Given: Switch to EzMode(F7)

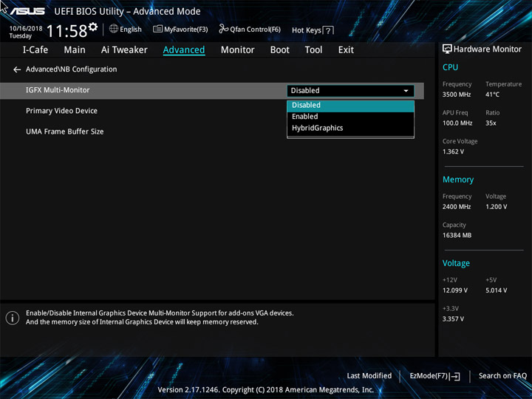Looking at the screenshot, I should (x=435, y=376).
